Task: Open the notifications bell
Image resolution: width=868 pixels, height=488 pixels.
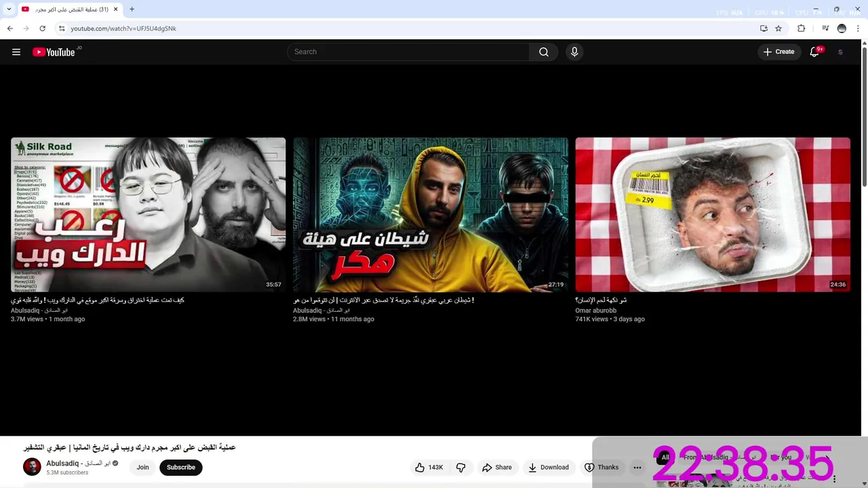Action: 814,52
